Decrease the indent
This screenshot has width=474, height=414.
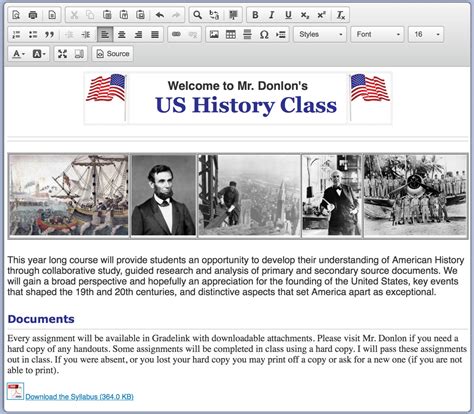[69, 34]
